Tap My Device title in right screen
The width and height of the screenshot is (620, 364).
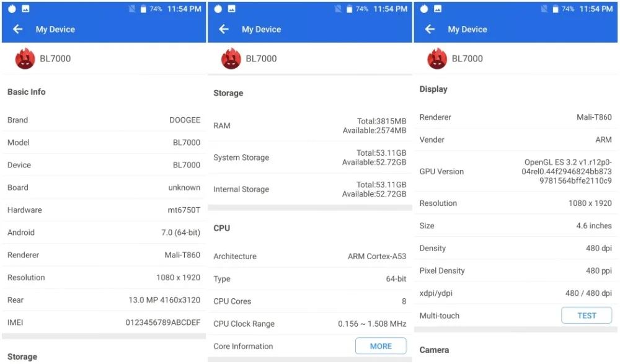tap(467, 29)
